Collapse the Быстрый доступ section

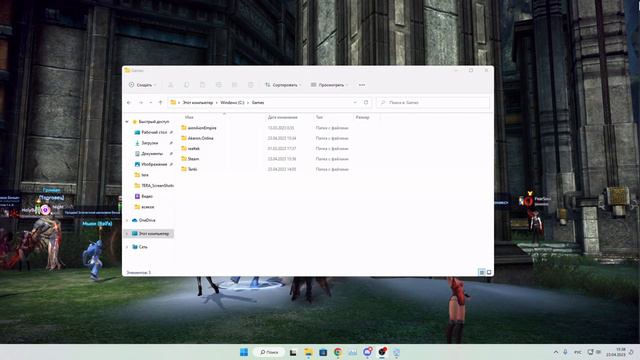pyautogui.click(x=127, y=122)
